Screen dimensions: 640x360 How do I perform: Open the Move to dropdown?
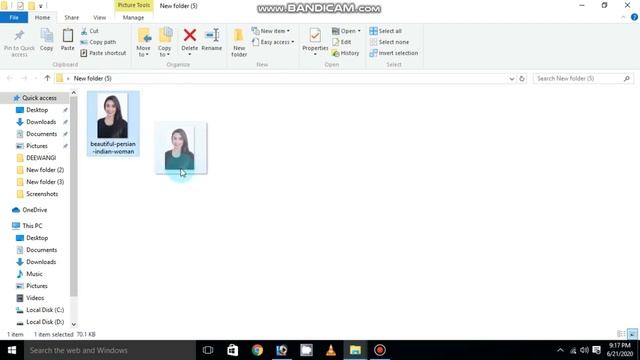[143, 42]
